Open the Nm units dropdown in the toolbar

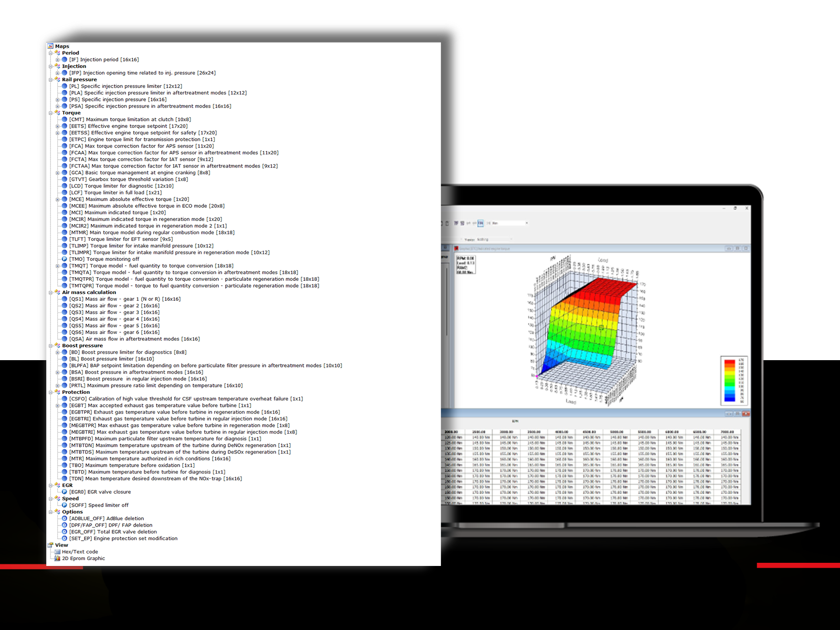pos(526,223)
